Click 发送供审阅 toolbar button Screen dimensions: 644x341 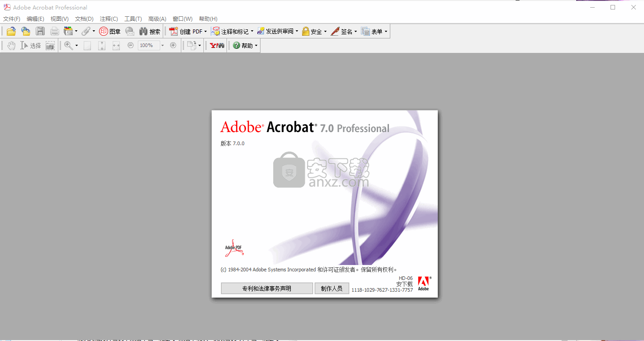point(275,31)
